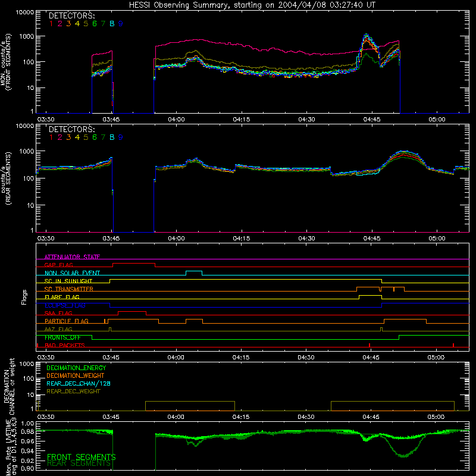
Task: Click the 10000 y-axis value on the rear segments plot
Action: [x=24, y=126]
